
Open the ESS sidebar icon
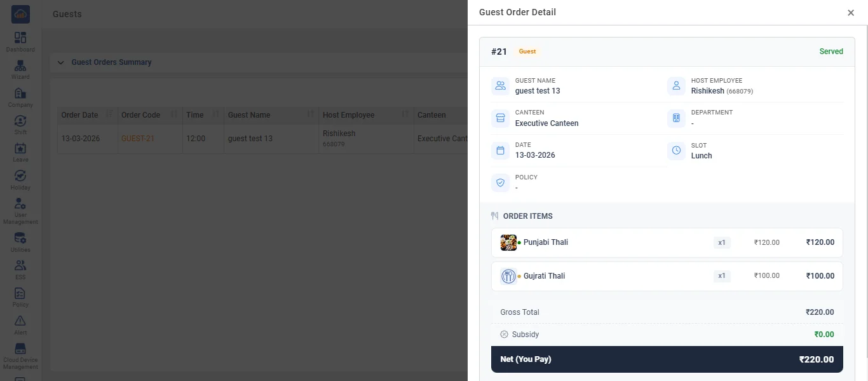pos(20,269)
